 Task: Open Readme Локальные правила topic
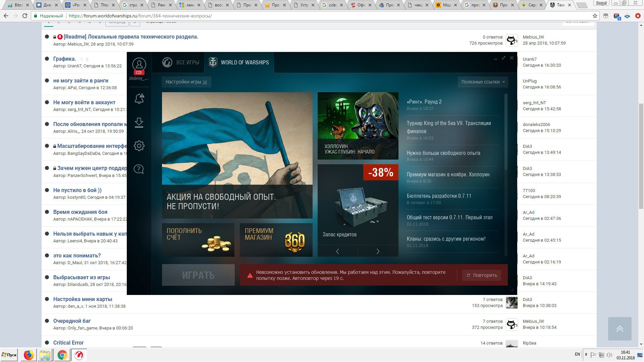131,37
